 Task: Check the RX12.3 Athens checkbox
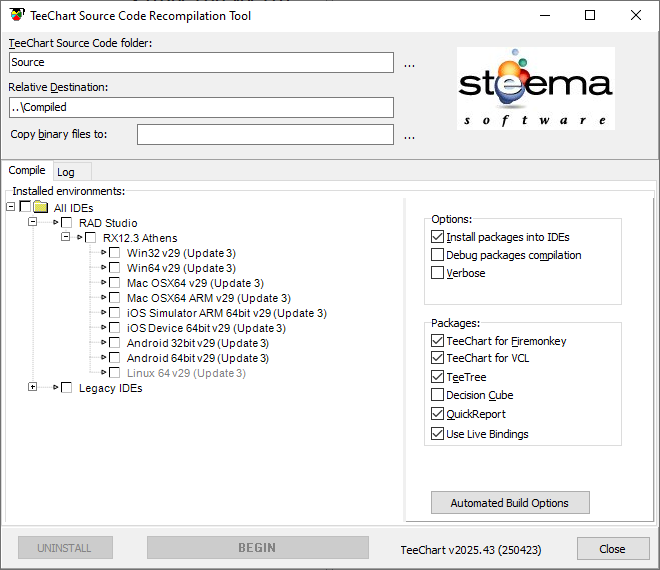pyautogui.click(x=90, y=237)
